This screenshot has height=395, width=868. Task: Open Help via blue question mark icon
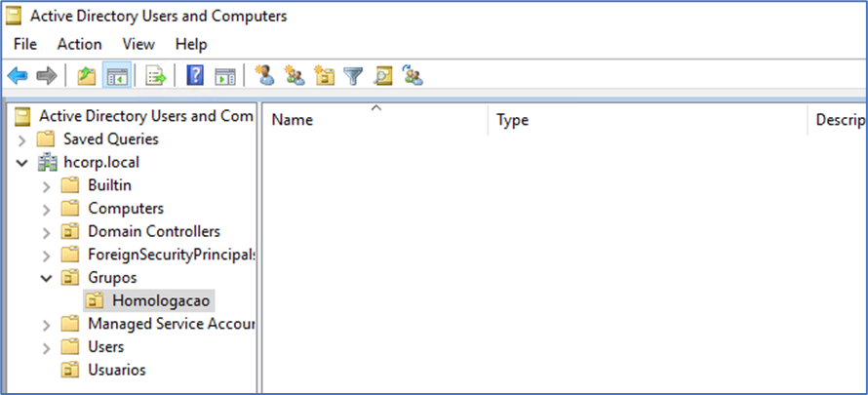pos(195,75)
